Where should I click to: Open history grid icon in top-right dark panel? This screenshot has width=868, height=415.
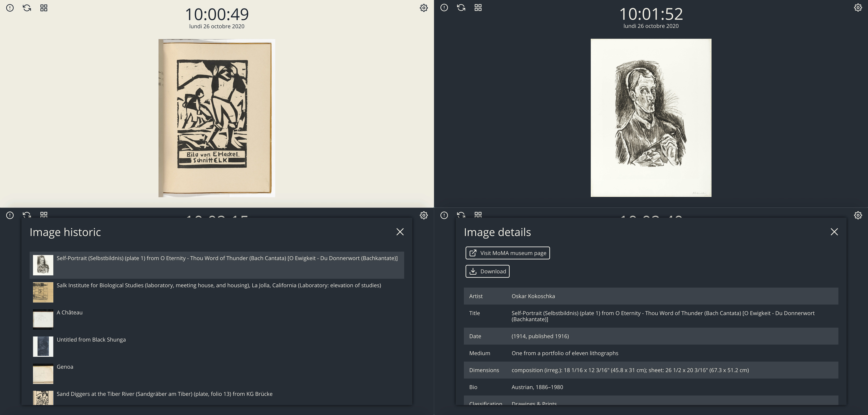[478, 7]
